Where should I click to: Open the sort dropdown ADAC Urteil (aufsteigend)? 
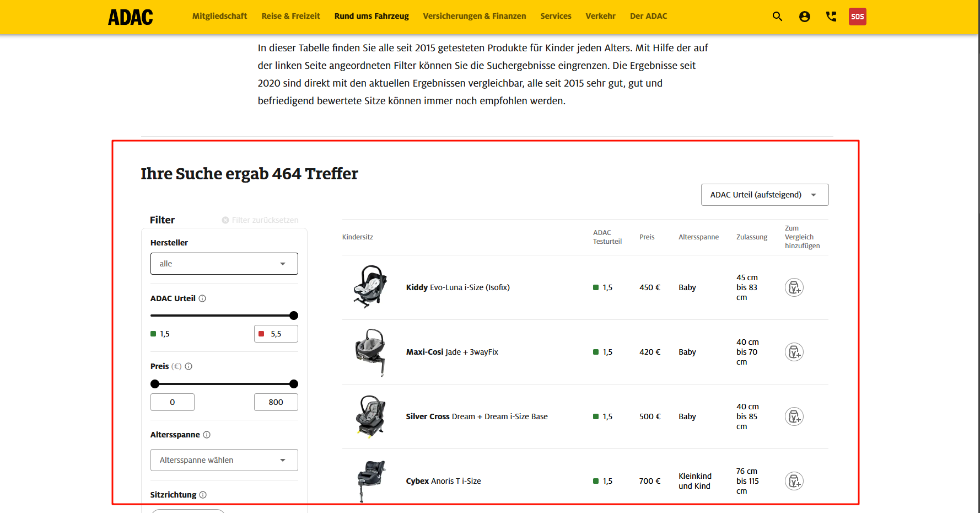(764, 195)
